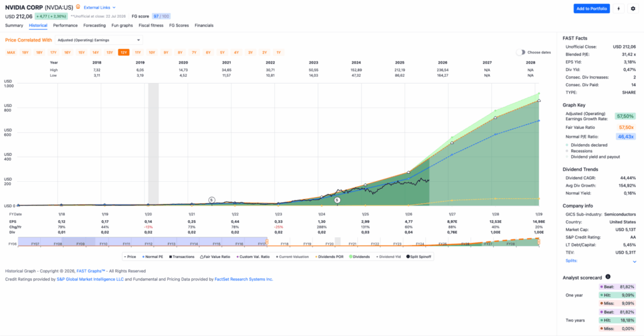The height and width of the screenshot is (336, 644).
Task: Select the 5Y time range
Action: 222,53
